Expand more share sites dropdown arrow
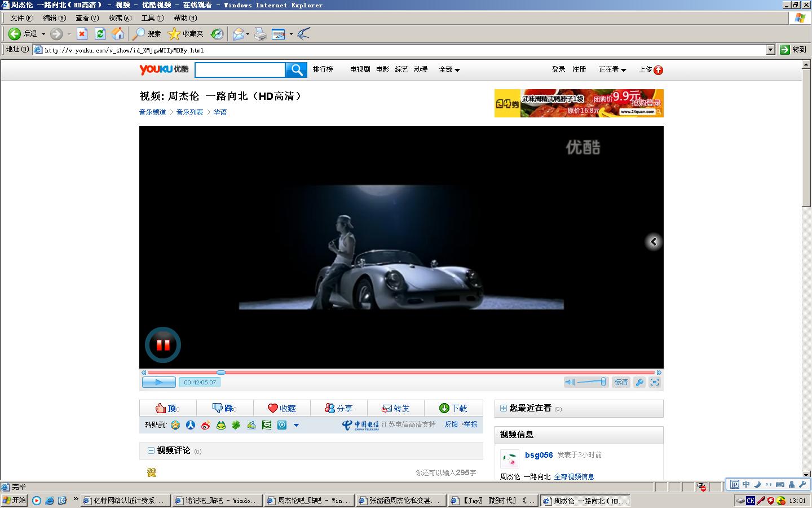Viewport: 812px width, 508px height. [x=296, y=426]
